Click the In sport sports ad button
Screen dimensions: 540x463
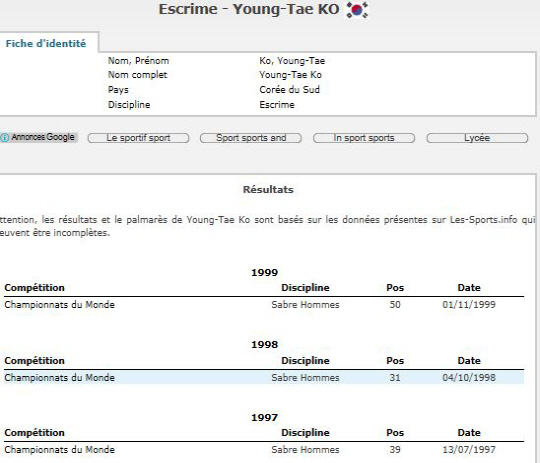(364, 138)
